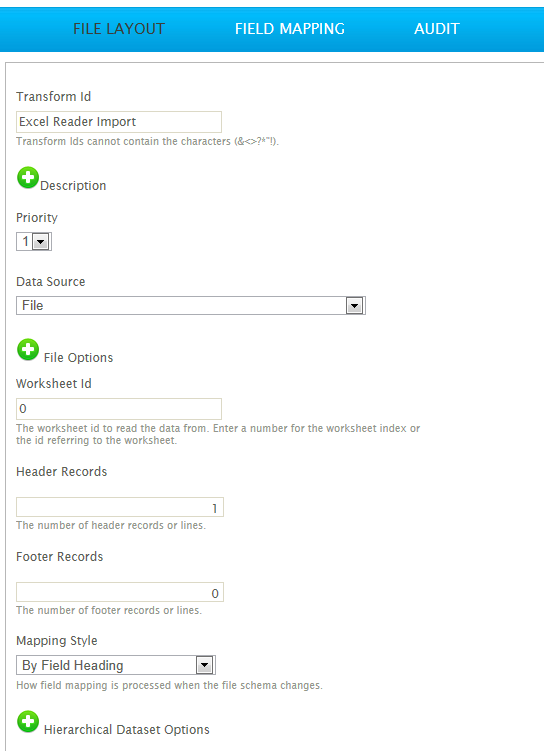The image size is (544, 751).
Task: Expand Description with green plus icon
Action: click(28, 178)
